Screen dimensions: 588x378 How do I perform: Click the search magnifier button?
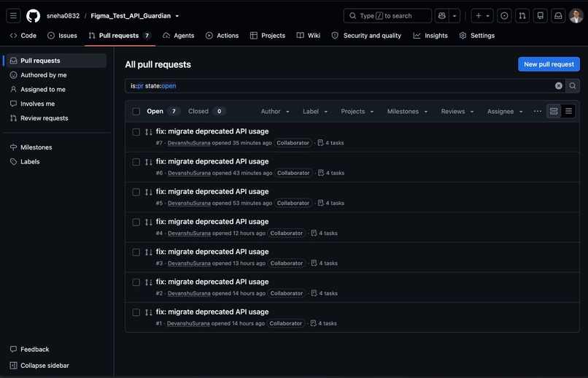572,86
